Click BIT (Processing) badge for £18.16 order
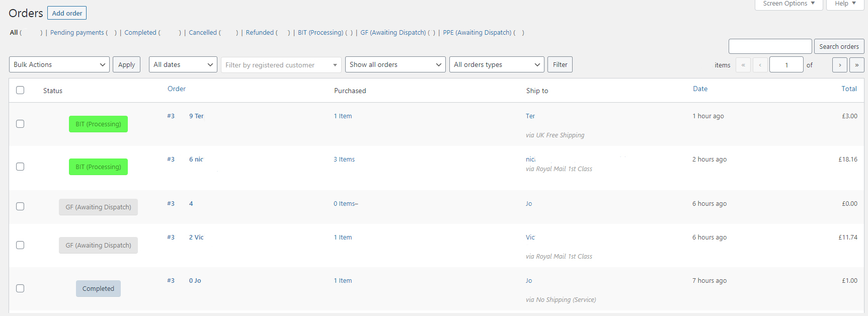868x316 pixels. 98,167
